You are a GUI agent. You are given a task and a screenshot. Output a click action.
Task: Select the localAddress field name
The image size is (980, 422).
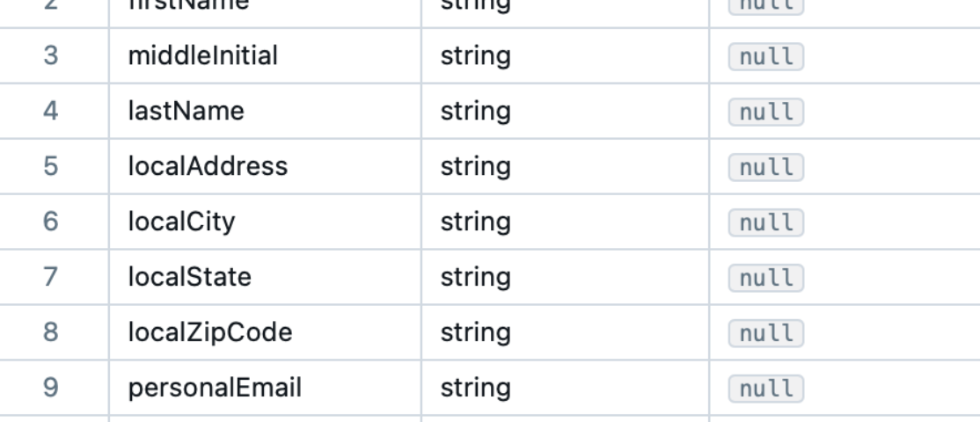coord(208,167)
